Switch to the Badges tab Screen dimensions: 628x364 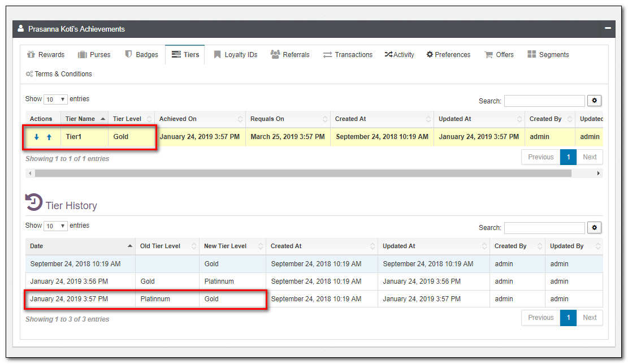point(141,55)
